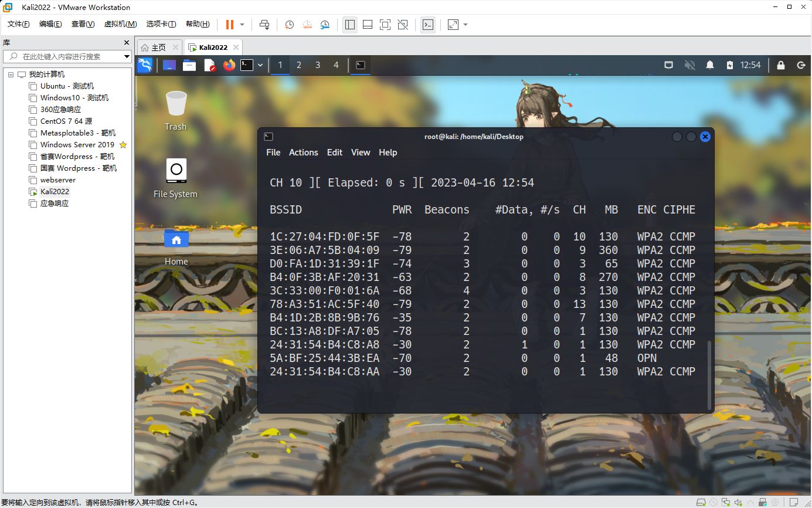Open the 帮助(H) menu
The height and width of the screenshot is (508, 812).
pyautogui.click(x=198, y=24)
